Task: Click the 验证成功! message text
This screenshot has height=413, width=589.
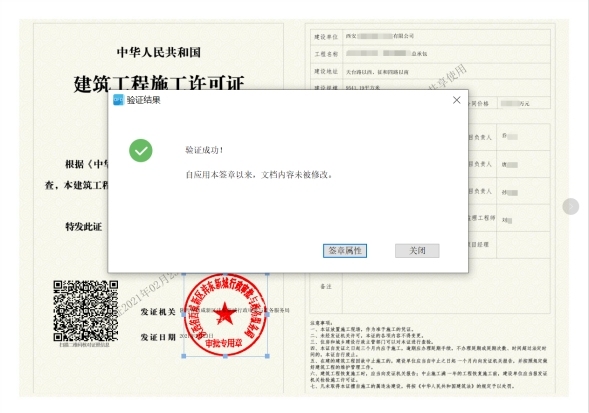Action: click(x=205, y=150)
